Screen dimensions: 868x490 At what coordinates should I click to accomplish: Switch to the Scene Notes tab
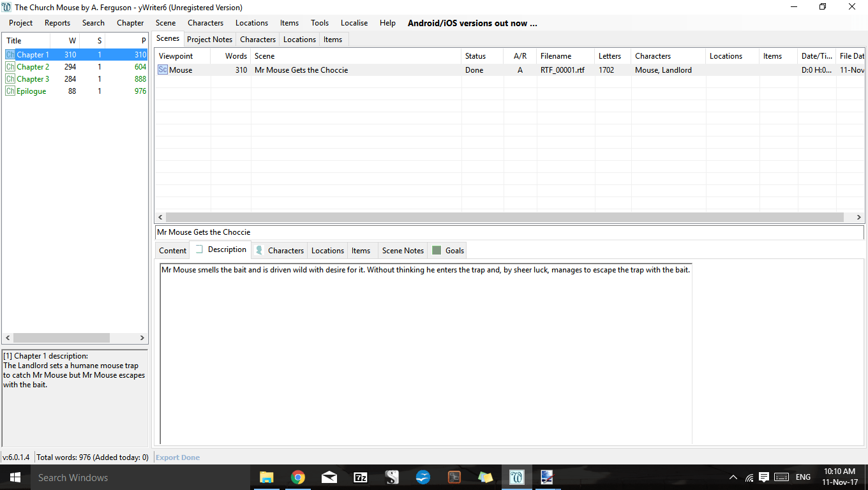point(403,251)
